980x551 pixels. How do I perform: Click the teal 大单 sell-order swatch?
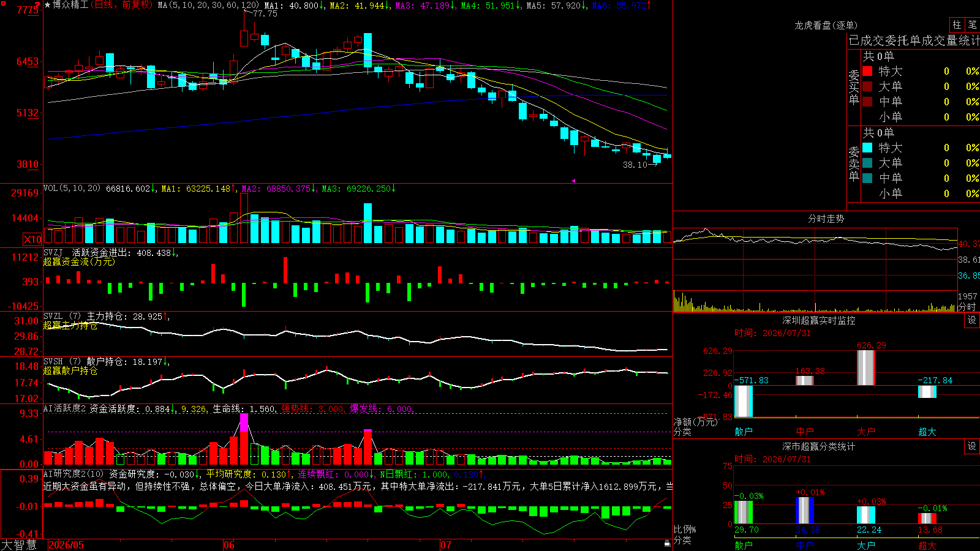[x=867, y=163]
